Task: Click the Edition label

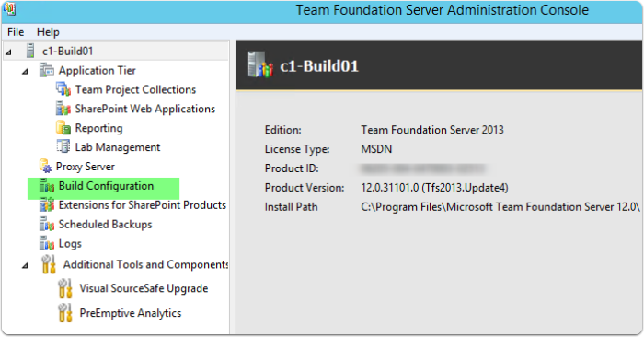Action: pos(283,130)
